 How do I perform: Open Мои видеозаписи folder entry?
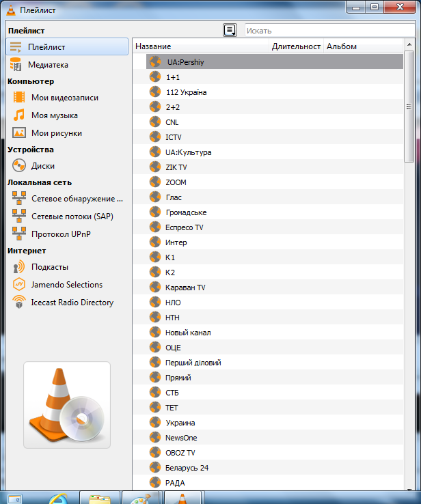pos(67,98)
